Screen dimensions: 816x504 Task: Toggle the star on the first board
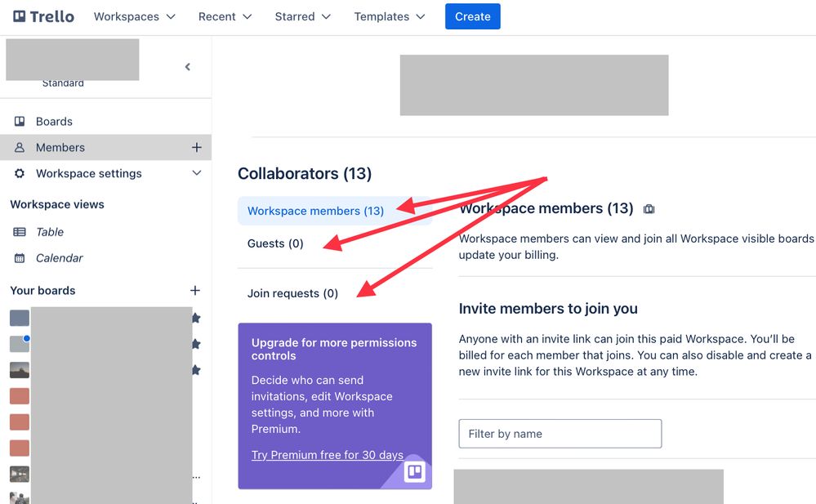click(196, 318)
